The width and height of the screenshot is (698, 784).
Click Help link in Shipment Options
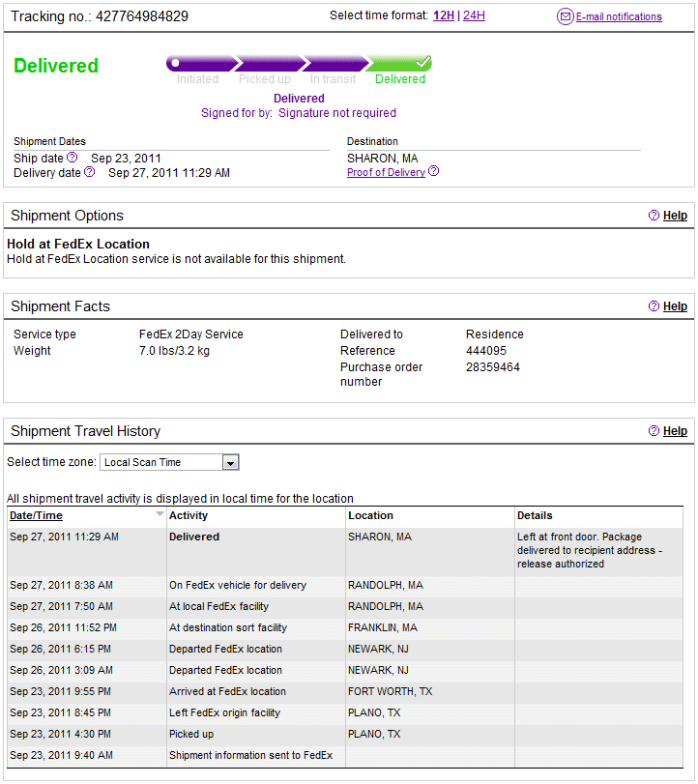(x=675, y=216)
